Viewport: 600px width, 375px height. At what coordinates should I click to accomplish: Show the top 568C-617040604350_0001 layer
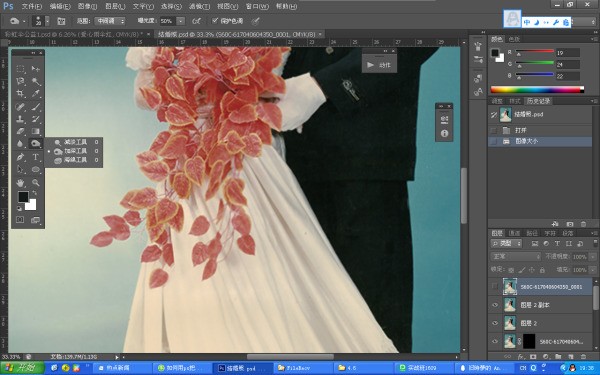click(495, 286)
